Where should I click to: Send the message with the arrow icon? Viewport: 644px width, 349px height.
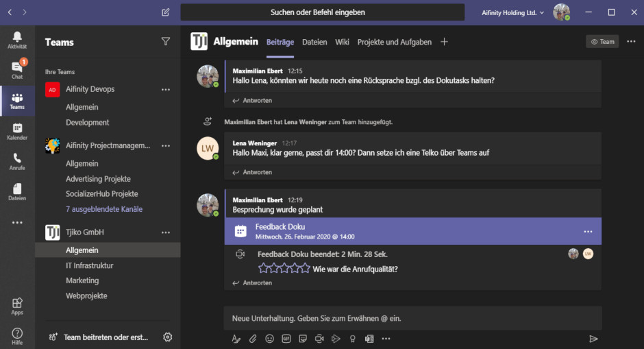tap(593, 339)
